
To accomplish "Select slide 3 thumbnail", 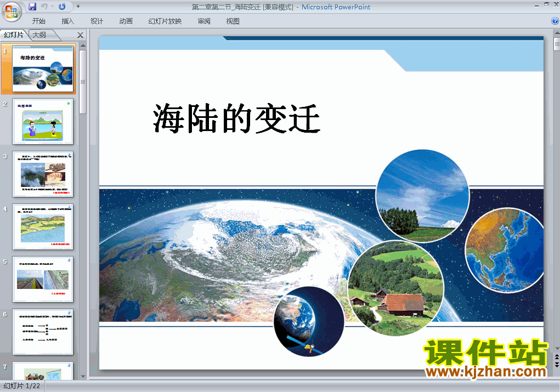I will [x=43, y=174].
